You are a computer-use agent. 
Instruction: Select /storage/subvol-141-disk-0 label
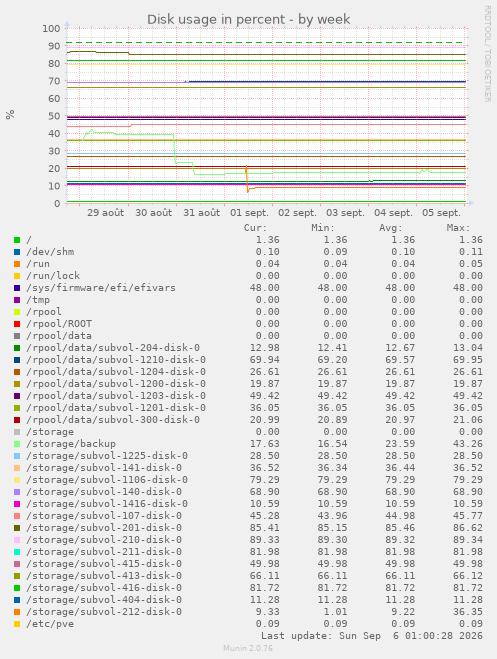[104, 468]
